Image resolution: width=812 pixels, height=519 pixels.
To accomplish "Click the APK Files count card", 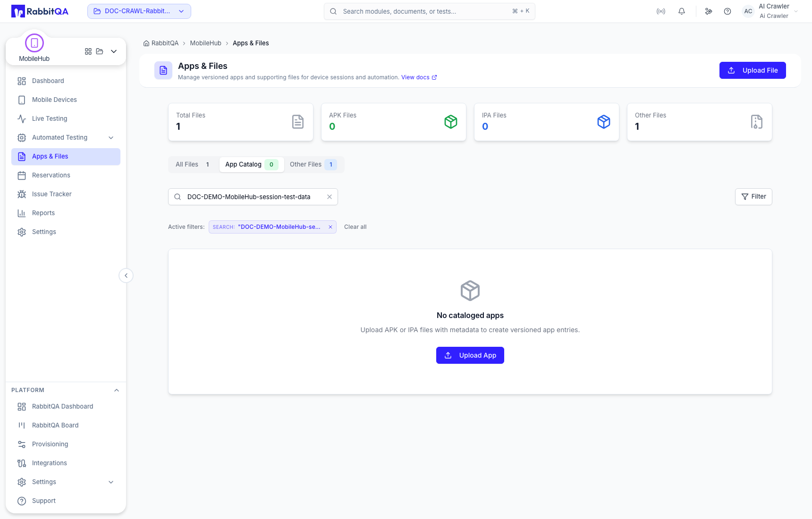I will (394, 122).
